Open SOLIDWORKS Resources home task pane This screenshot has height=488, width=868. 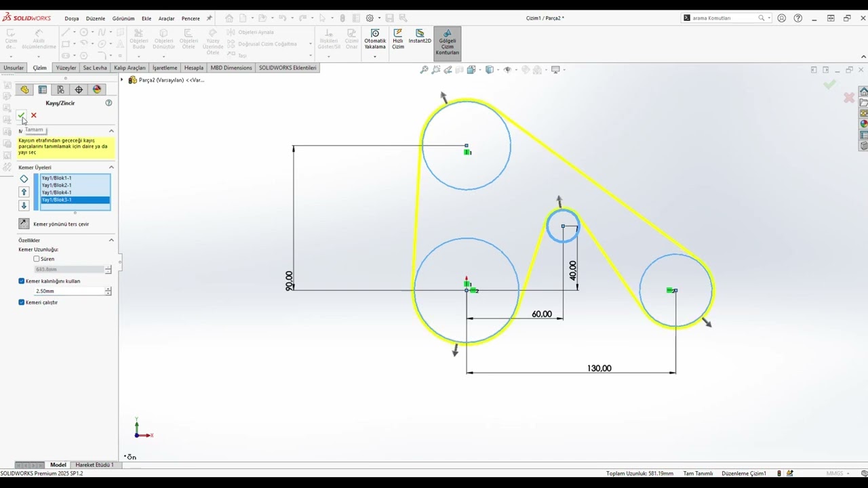[x=863, y=91]
